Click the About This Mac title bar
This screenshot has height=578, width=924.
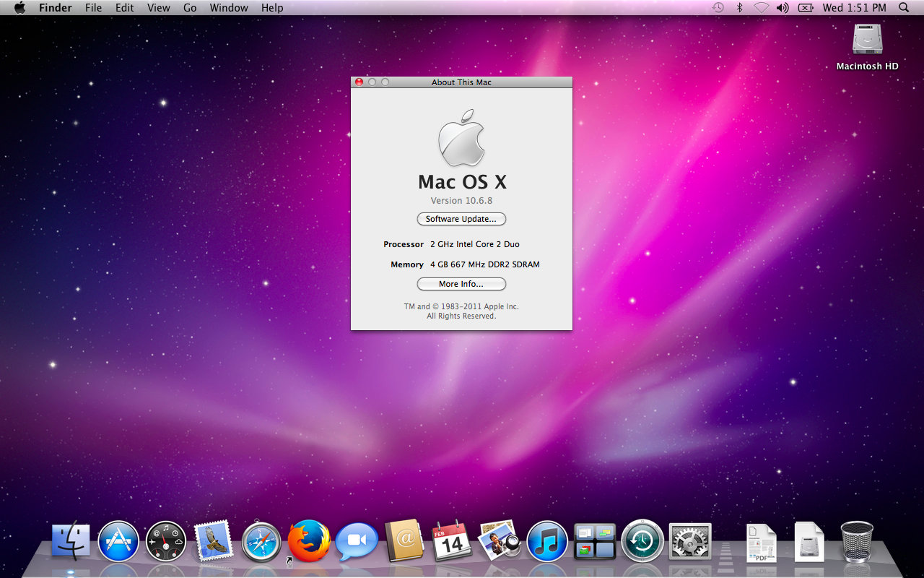point(461,82)
